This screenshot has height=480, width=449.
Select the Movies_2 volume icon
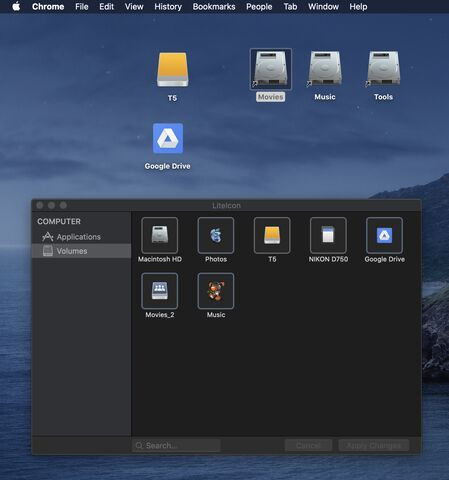pyautogui.click(x=160, y=291)
